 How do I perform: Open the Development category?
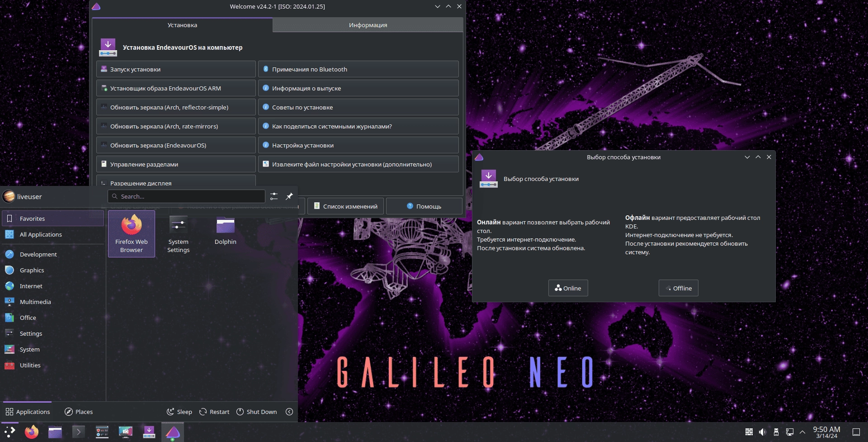pos(53,254)
